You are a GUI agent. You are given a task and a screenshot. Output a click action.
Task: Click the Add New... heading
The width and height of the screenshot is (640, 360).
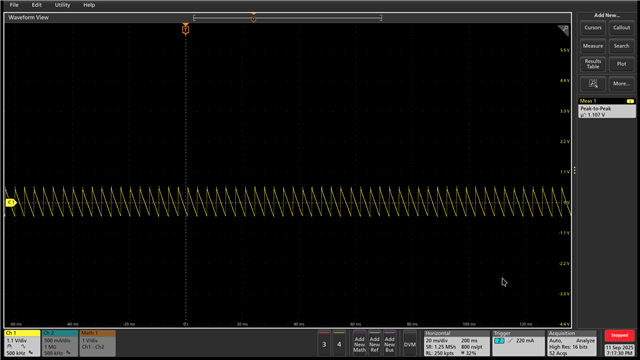point(607,16)
